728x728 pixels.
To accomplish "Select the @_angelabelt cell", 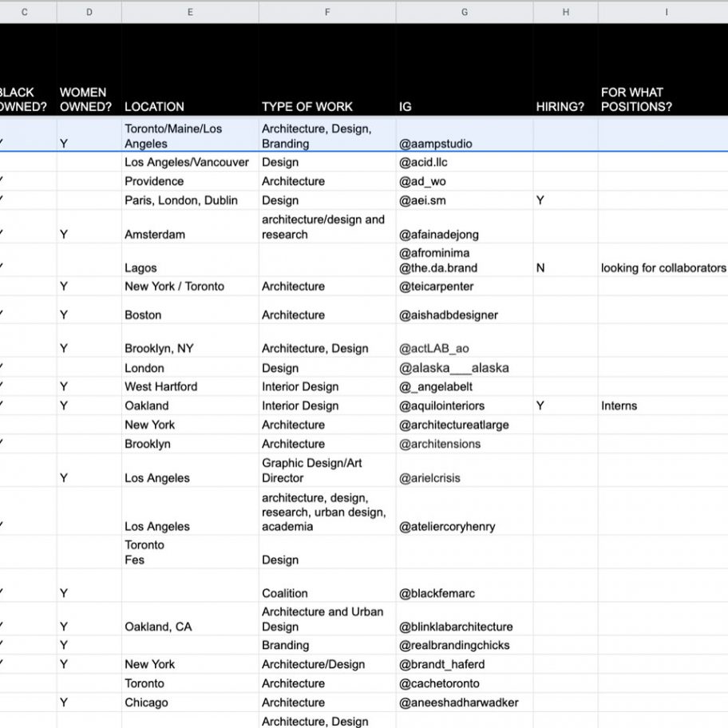I will point(465,386).
